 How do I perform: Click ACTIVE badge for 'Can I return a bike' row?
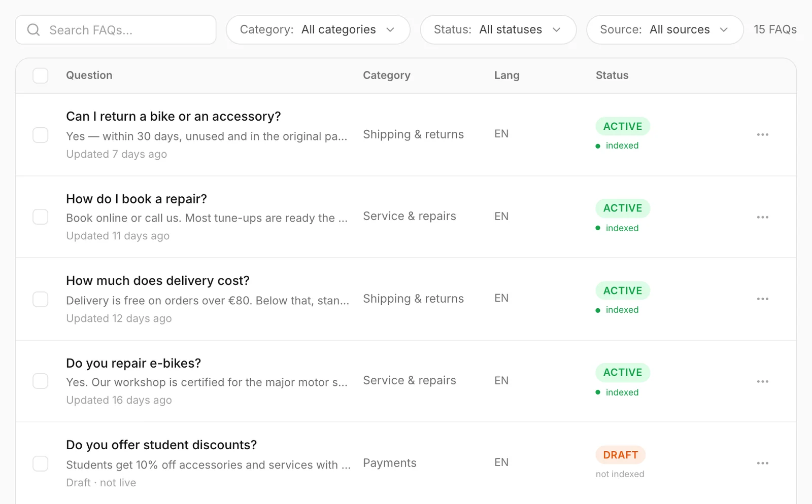pos(623,126)
